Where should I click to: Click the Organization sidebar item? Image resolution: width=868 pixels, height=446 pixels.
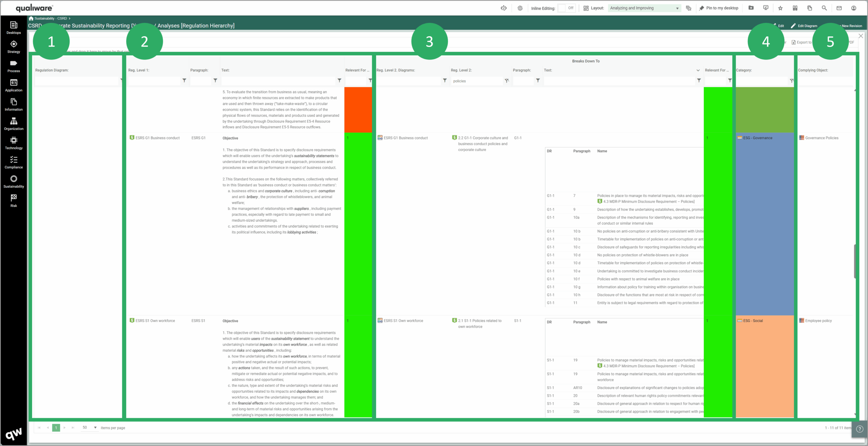[14, 124]
